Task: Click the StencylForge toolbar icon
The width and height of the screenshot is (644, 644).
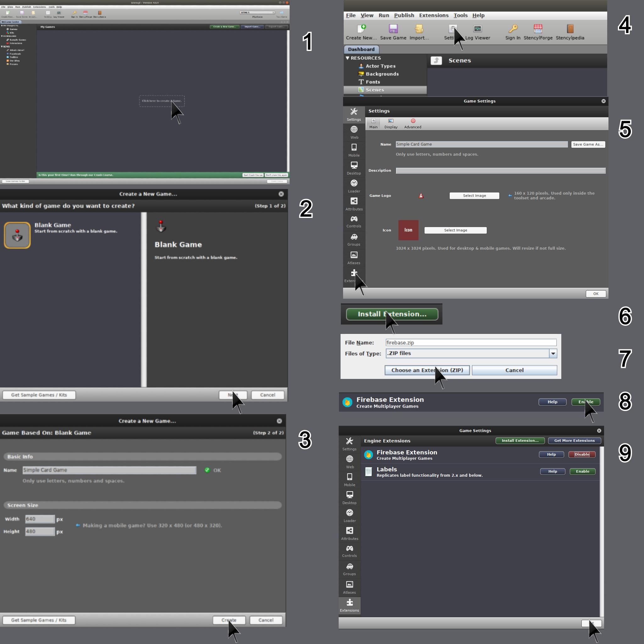Action: (x=538, y=29)
